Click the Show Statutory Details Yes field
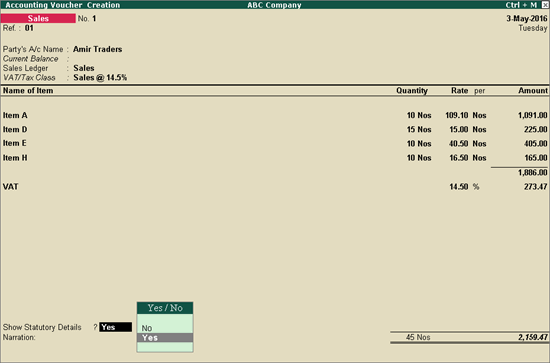The image size is (550, 363). (115, 327)
